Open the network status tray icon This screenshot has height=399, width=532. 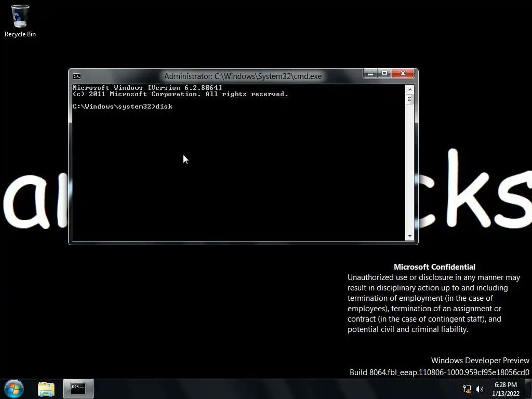pyautogui.click(x=467, y=389)
